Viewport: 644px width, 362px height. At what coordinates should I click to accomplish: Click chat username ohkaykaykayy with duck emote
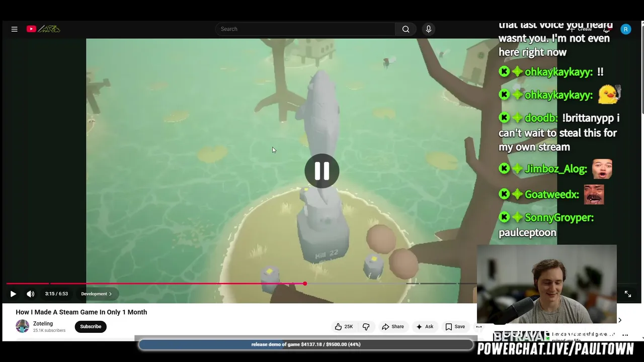(558, 95)
